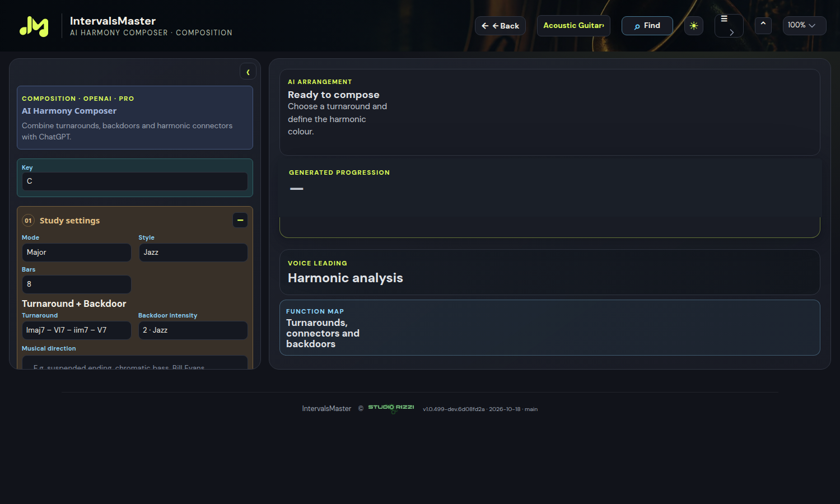Screen dimensions: 840x504
Task: Go back using the Back button
Action: tap(500, 26)
